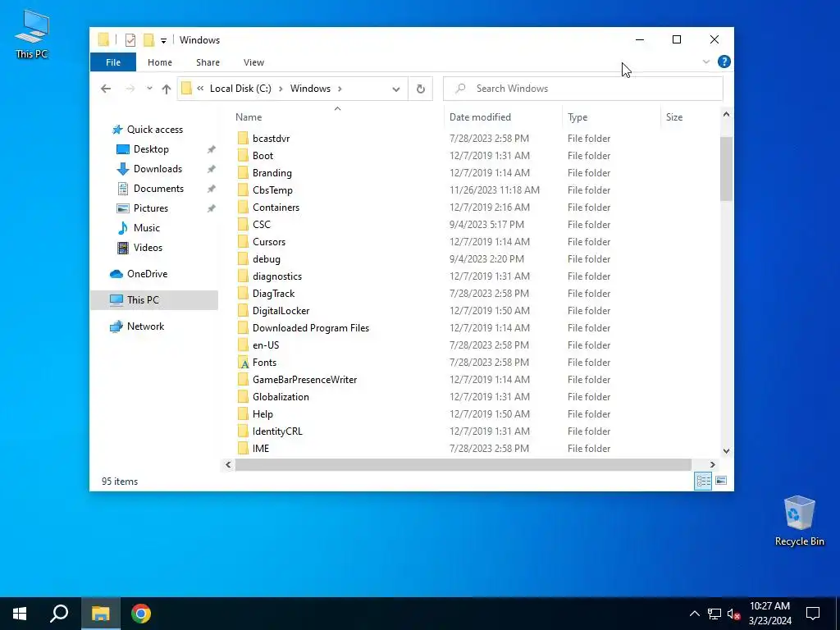Click the pin icon beside Desktop
Screen dimensions: 840x630
coord(211,149)
